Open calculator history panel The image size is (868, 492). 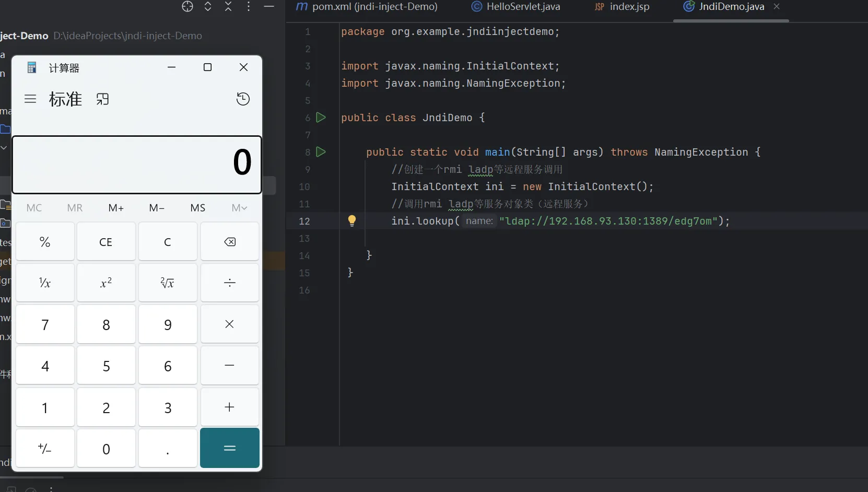pos(243,99)
